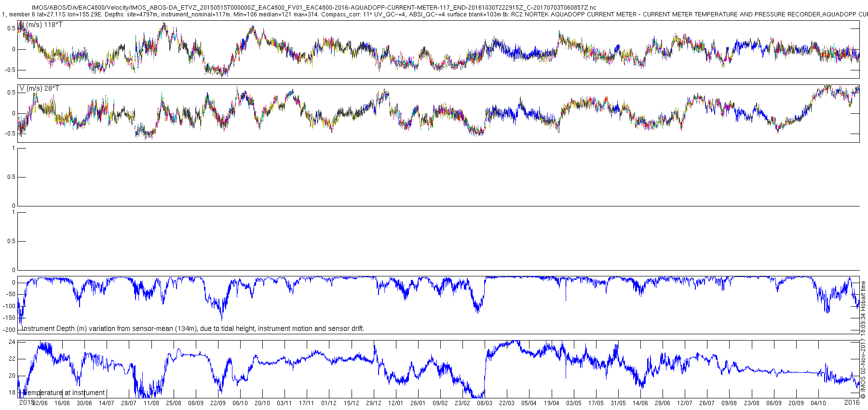Click the '03/11' date tick label

pos(285,403)
